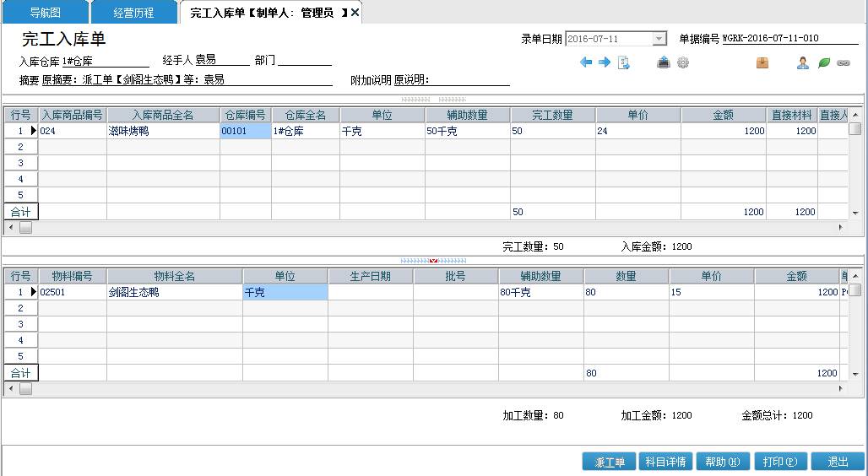Click the chain link icon

click(x=843, y=63)
